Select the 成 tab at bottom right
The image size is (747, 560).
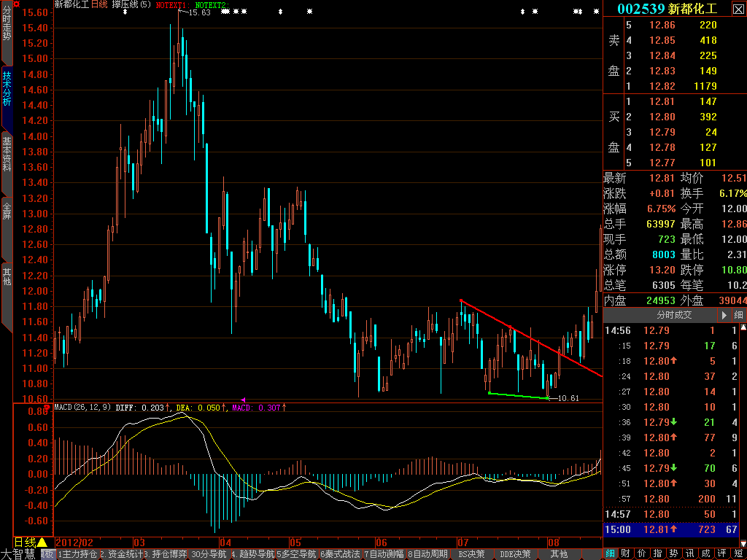(705, 554)
